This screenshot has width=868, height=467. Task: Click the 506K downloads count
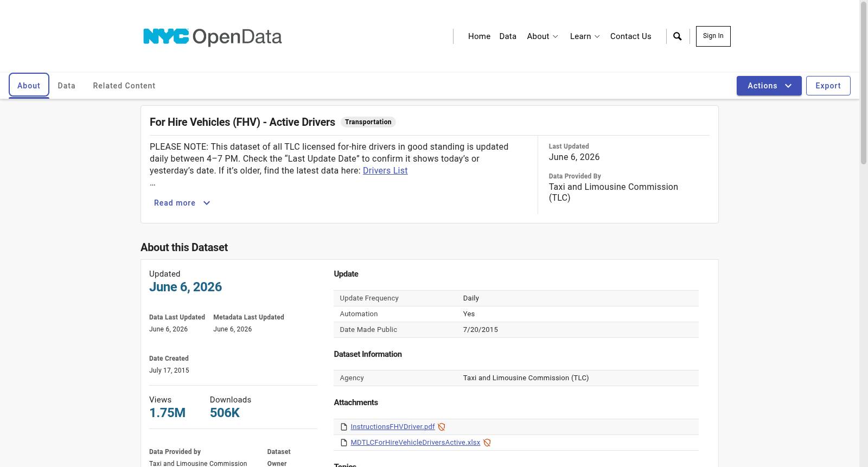[225, 413]
